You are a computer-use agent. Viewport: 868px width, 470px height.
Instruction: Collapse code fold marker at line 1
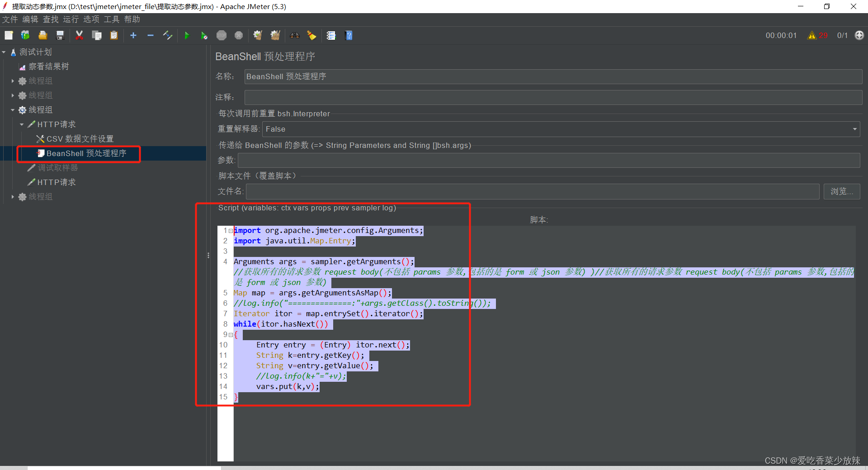[231, 231]
